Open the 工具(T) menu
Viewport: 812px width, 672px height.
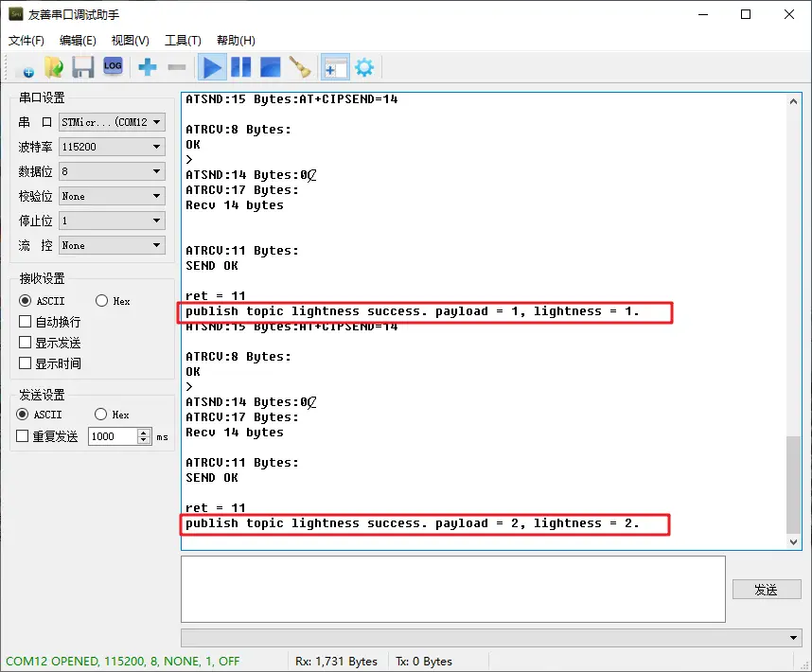(183, 41)
